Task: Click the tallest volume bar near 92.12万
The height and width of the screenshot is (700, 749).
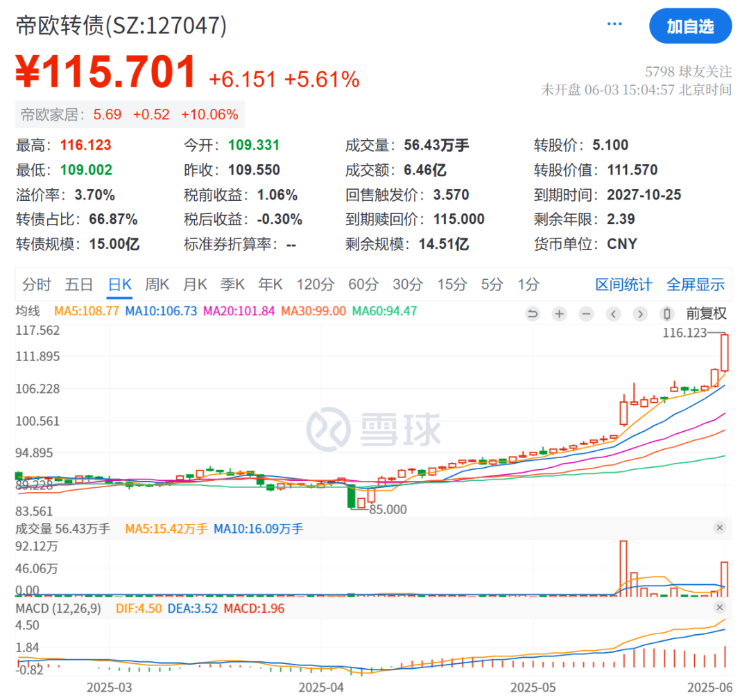Action: 623,568
